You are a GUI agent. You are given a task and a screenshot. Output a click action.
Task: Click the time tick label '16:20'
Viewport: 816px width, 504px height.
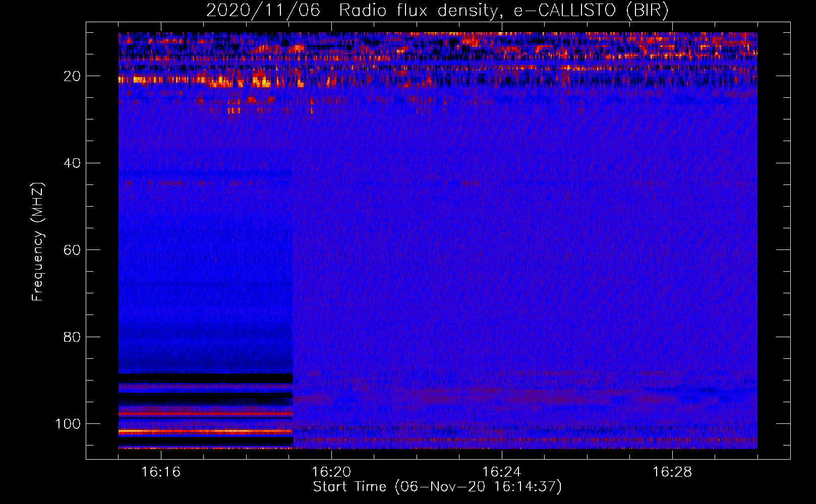[x=331, y=472]
